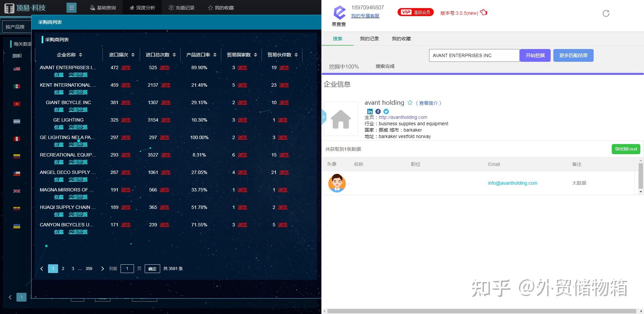Open the 深度分析 menu
This screenshot has height=314, width=644.
(142, 8)
